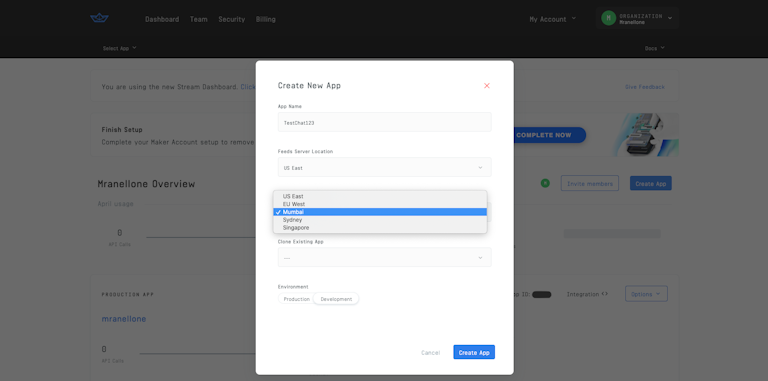Choose EU West in location list
The height and width of the screenshot is (381, 768).
pyautogui.click(x=380, y=204)
